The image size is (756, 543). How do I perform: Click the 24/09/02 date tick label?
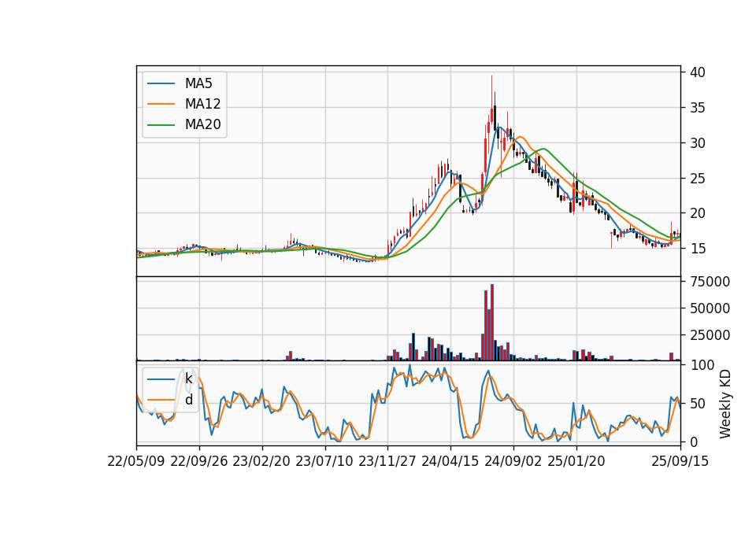pos(513,461)
